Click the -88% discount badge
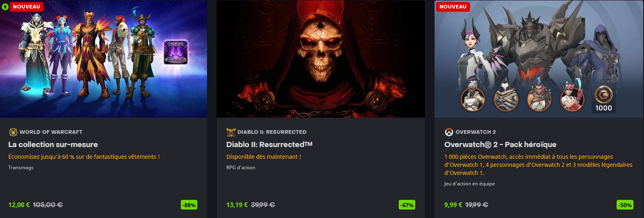This screenshot has height=218, width=644. tap(189, 205)
